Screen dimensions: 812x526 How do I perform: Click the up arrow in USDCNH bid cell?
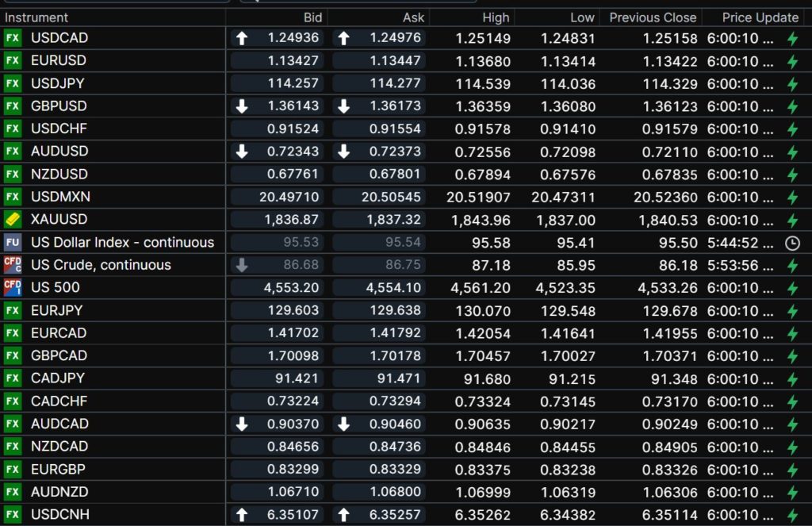click(x=242, y=515)
